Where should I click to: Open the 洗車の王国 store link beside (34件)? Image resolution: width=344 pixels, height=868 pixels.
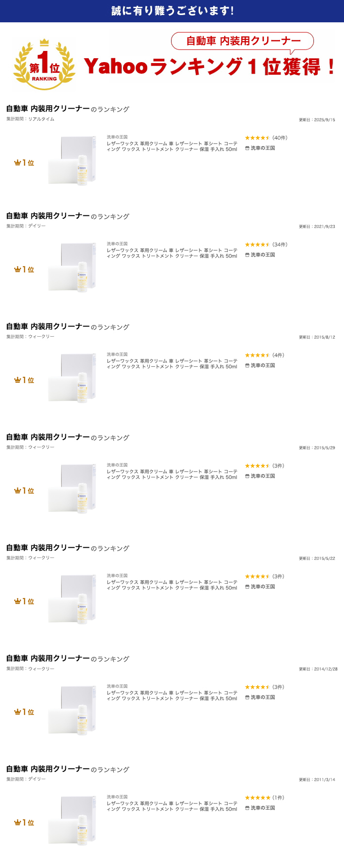[x=263, y=255]
